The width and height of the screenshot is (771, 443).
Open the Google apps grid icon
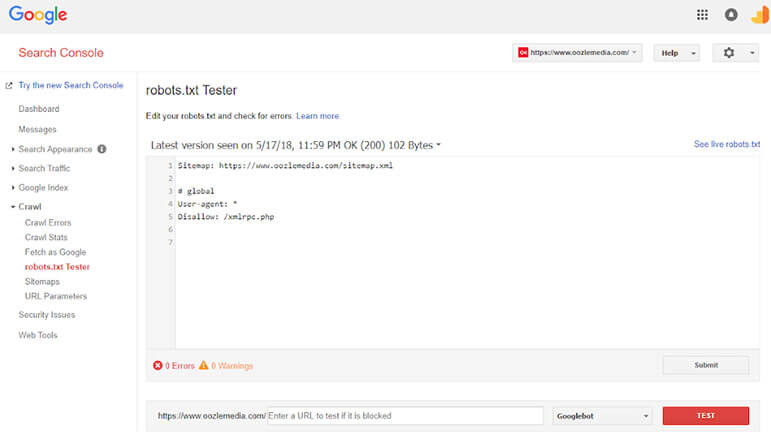coord(702,15)
